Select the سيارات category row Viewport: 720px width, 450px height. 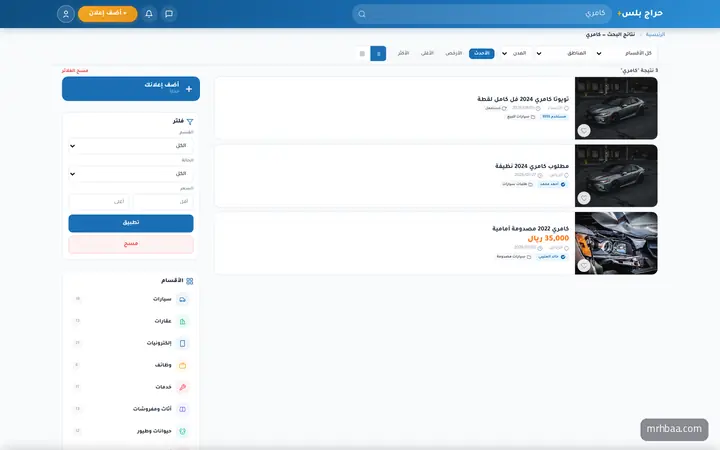[x=131, y=299]
